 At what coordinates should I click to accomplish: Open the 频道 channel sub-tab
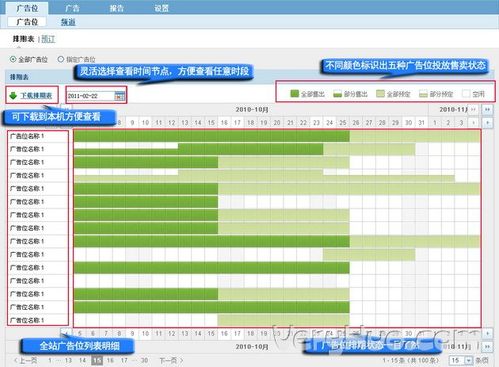(x=68, y=22)
